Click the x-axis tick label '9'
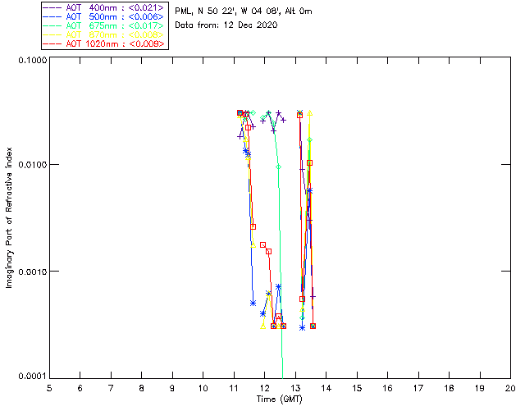Viewport: 525px width, 420px height. (172, 388)
